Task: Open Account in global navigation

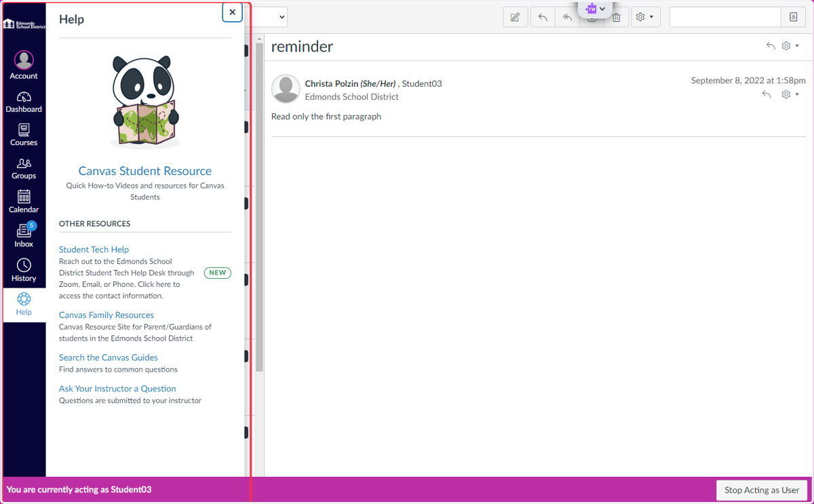Action: [24, 65]
